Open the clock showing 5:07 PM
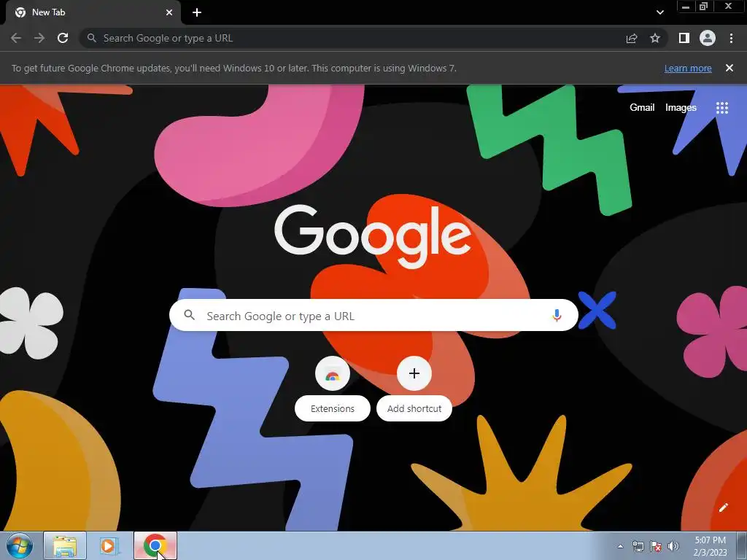Screen dimensions: 747x560 point(710,545)
